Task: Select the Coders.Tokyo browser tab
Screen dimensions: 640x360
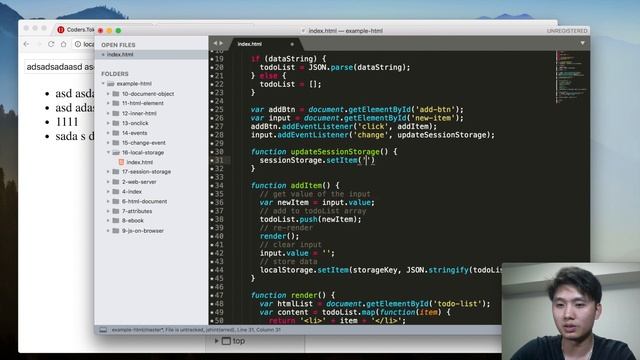Action: [x=76, y=29]
